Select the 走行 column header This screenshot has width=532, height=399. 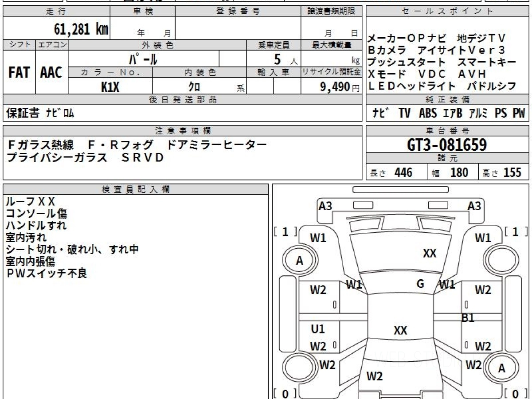tap(56, 12)
